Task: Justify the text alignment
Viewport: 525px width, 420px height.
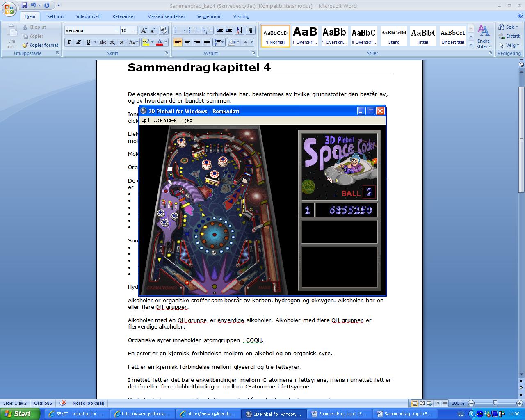Action: pyautogui.click(x=207, y=42)
